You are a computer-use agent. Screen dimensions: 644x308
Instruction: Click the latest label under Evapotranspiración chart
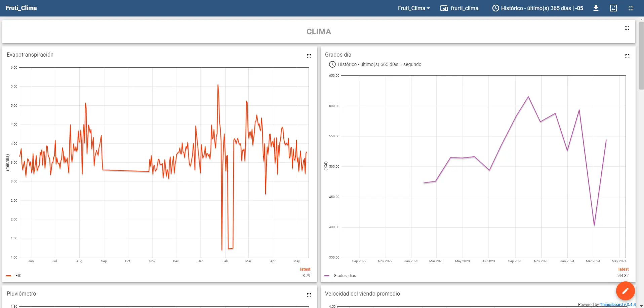click(x=305, y=269)
